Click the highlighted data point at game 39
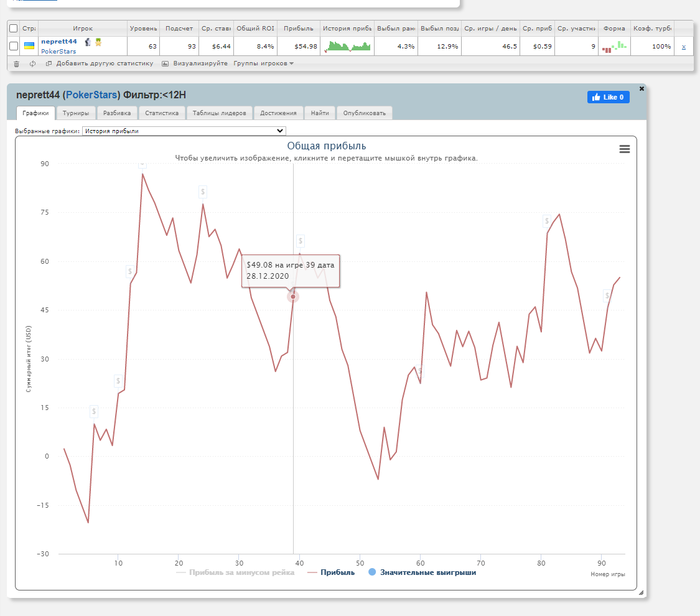 (x=293, y=296)
